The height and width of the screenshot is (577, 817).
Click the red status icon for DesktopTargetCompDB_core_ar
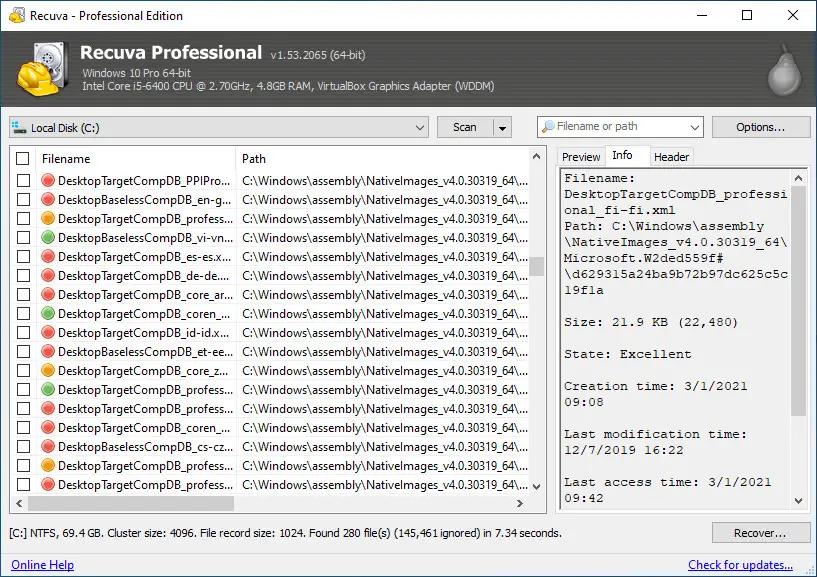(48, 294)
